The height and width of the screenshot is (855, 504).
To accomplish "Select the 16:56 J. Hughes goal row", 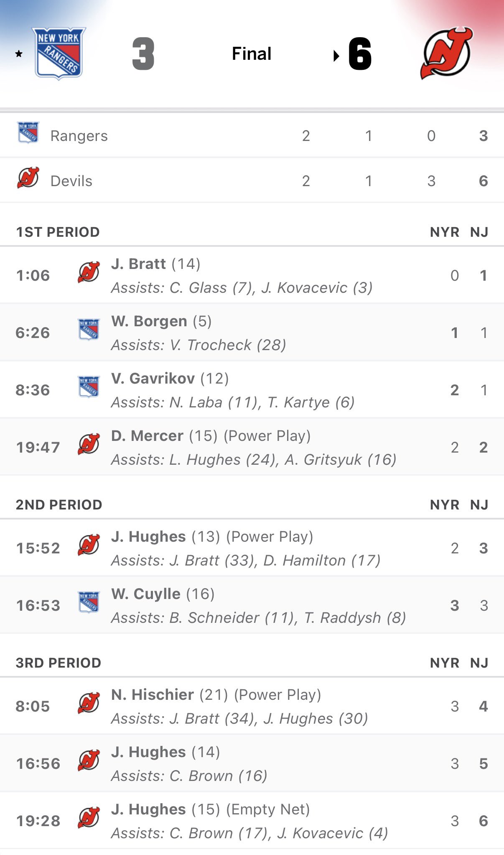I will (251, 764).
